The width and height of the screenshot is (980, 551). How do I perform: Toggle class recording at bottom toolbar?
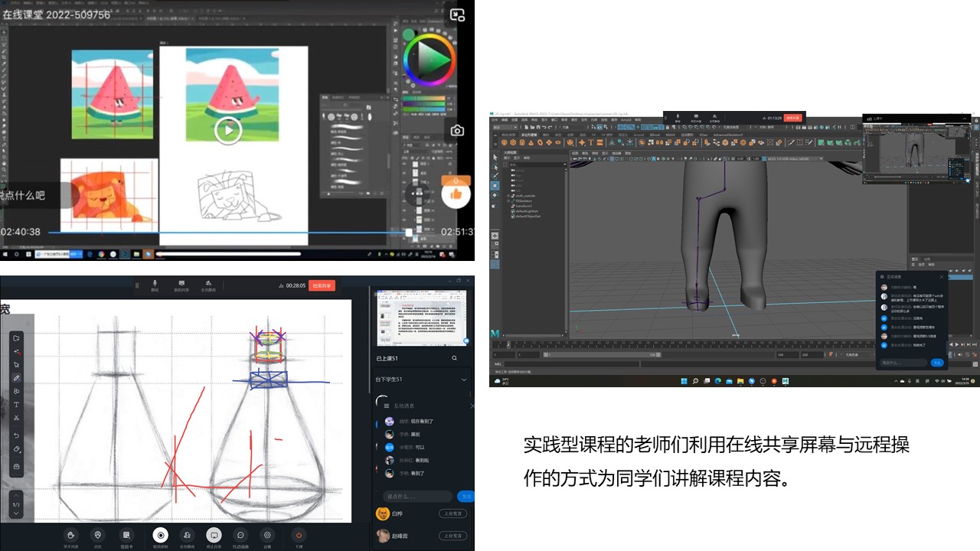pos(161,535)
